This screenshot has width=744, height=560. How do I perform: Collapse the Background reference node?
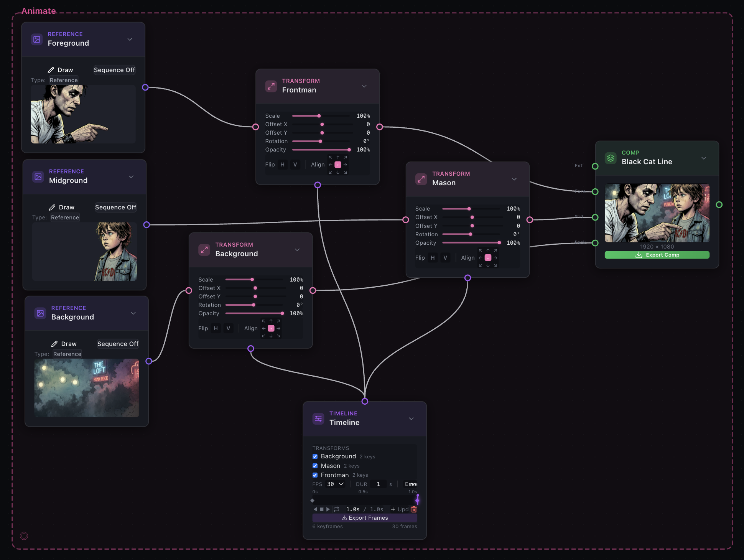[133, 313]
